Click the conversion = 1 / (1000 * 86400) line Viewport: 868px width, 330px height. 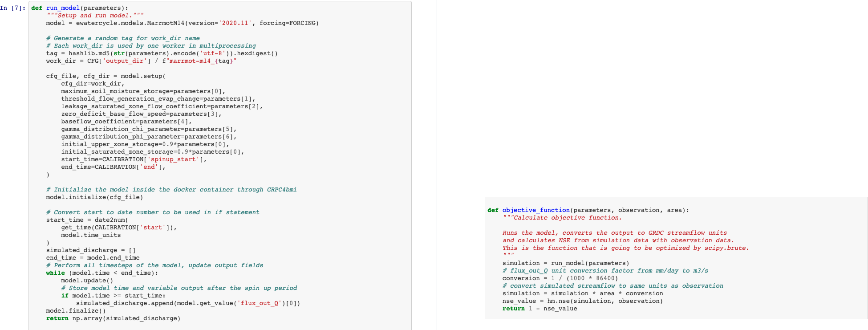[560, 278]
